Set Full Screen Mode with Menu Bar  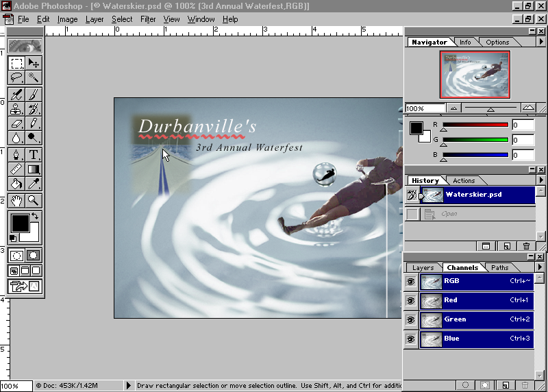pos(25,271)
